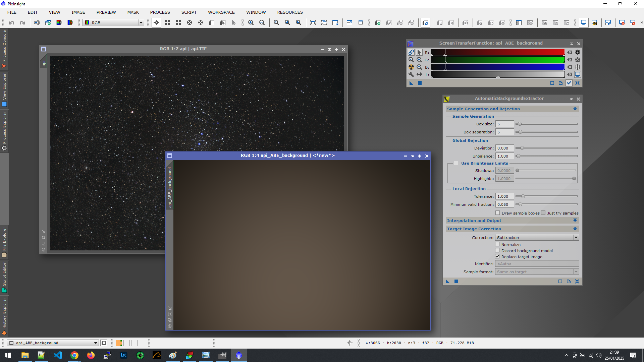
Task: Click the Undo arrow in the main toolbar
Action: [x=11, y=23]
